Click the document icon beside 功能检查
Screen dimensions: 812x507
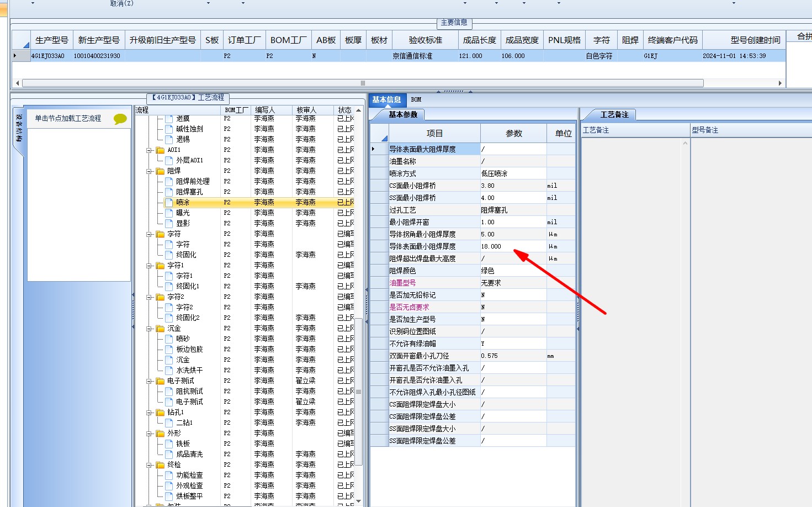(x=169, y=475)
